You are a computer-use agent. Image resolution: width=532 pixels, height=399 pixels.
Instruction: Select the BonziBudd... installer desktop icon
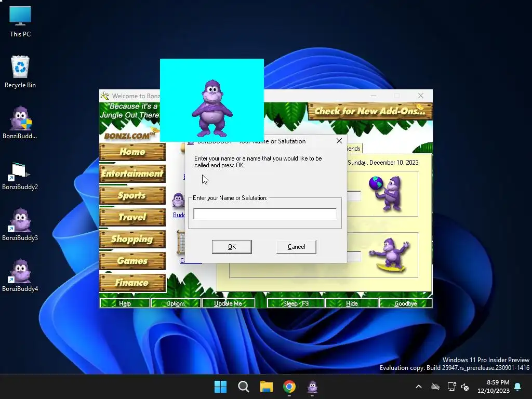coord(20,123)
